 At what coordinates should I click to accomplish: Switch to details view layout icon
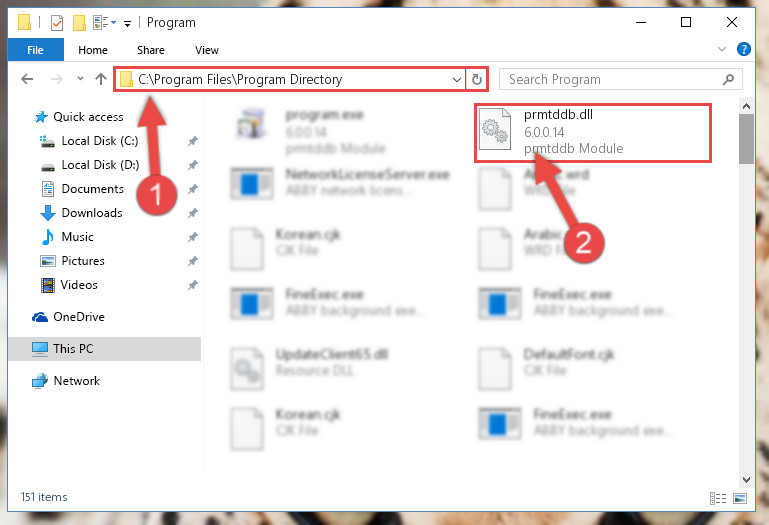[718, 499]
